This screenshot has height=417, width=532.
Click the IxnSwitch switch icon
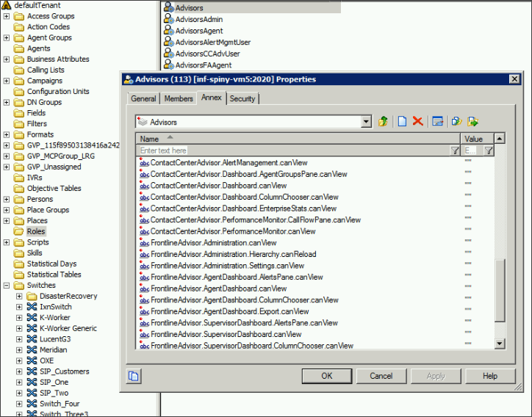point(32,307)
